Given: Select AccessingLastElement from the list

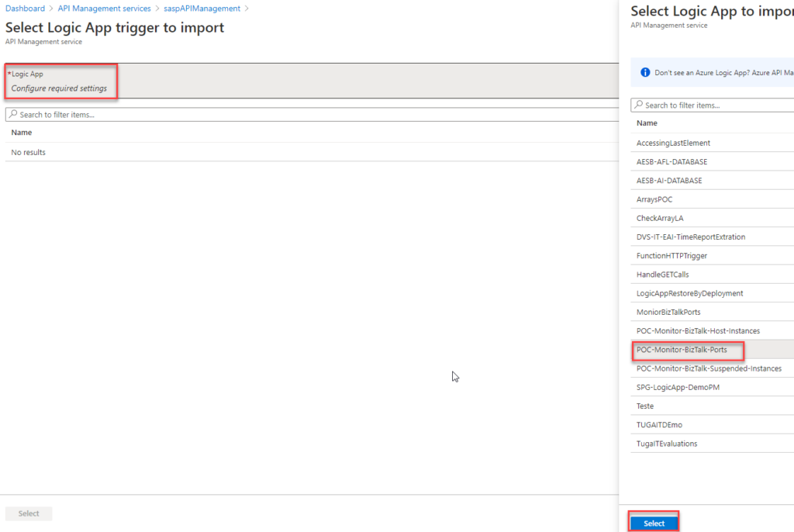Looking at the screenshot, I should click(x=674, y=143).
